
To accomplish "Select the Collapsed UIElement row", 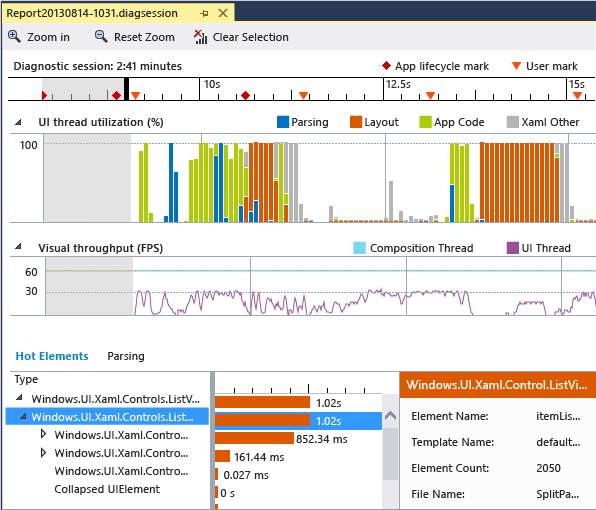I will [x=107, y=489].
